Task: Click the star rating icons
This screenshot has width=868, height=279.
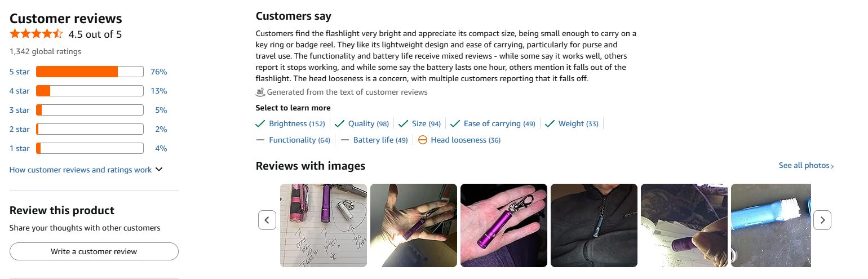Action: [x=36, y=34]
